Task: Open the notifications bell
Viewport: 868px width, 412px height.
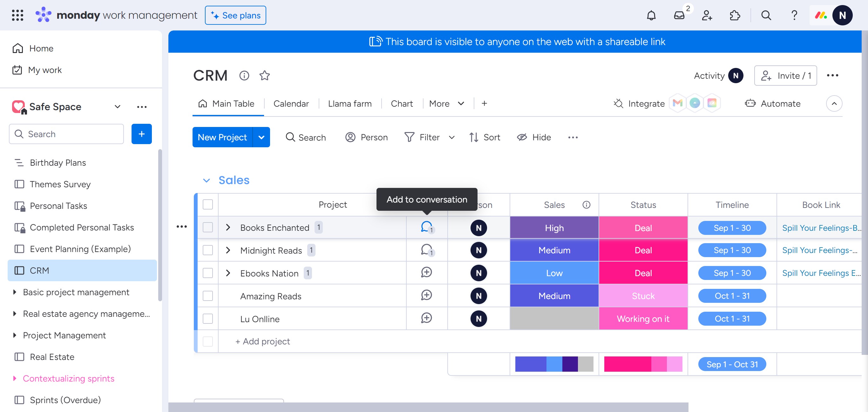Action: point(651,16)
